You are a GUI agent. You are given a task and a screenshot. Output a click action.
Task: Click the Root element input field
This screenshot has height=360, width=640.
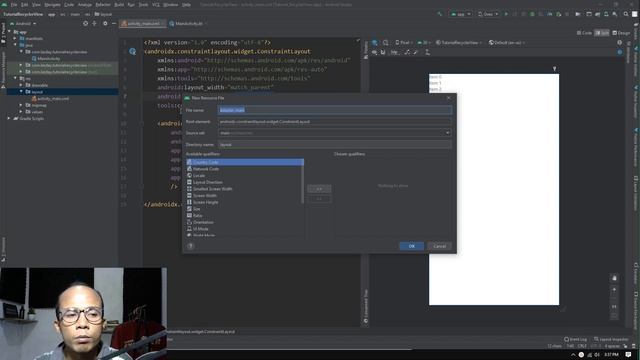(335, 122)
